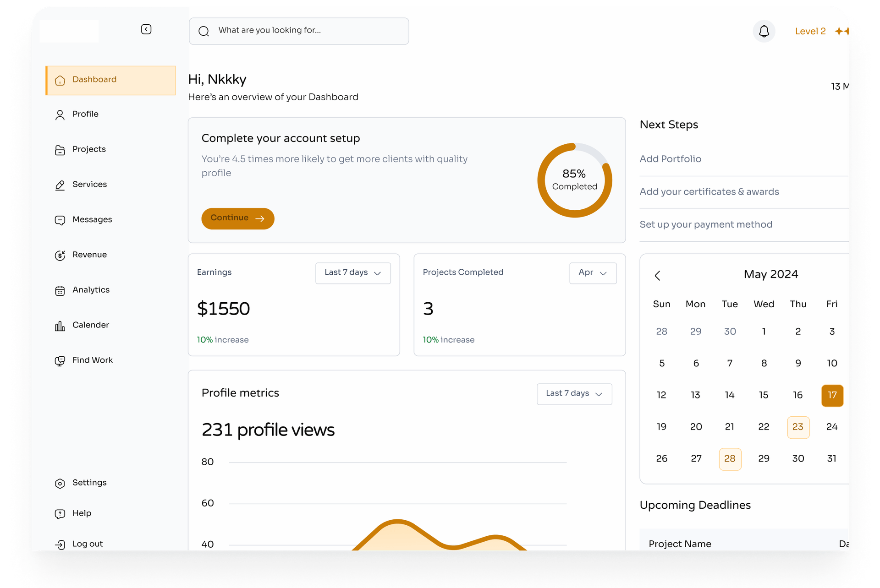Navigate to previous month on calendar
The width and height of the screenshot is (880, 588).
[657, 274]
